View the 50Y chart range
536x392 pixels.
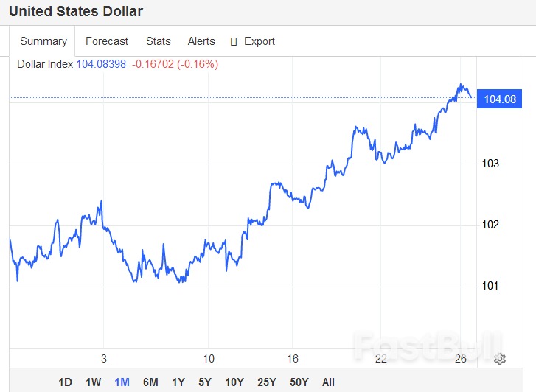point(299,382)
